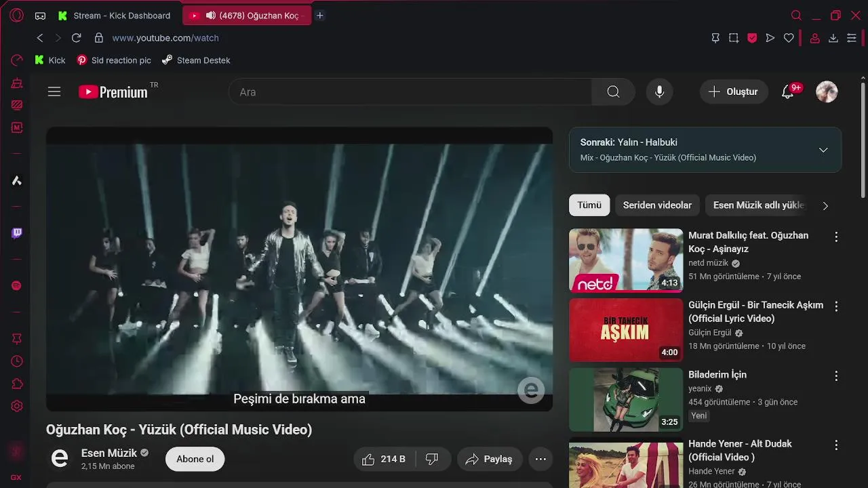
Task: Open browser Settings gear in sidebar
Action: pos(17,407)
